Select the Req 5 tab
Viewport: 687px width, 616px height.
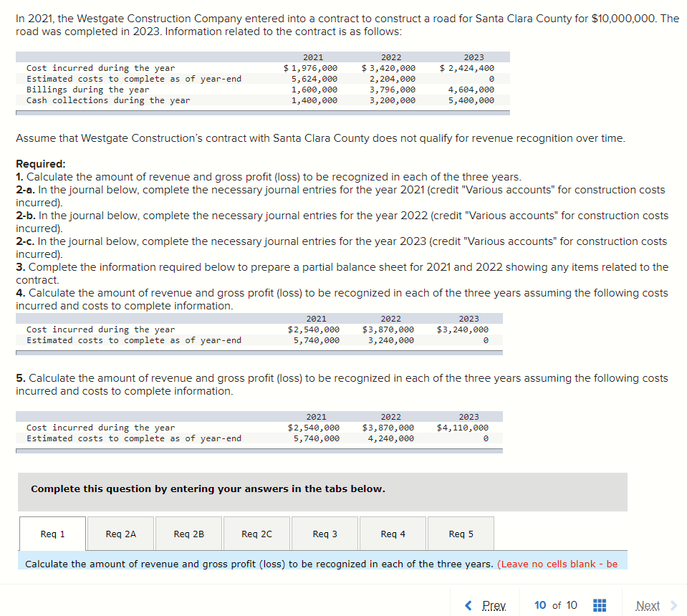click(x=461, y=534)
